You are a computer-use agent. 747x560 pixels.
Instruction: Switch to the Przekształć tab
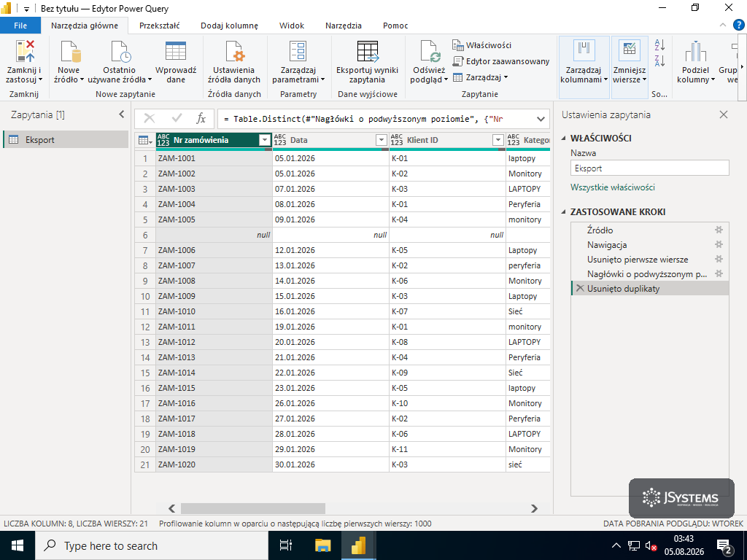coord(159,26)
